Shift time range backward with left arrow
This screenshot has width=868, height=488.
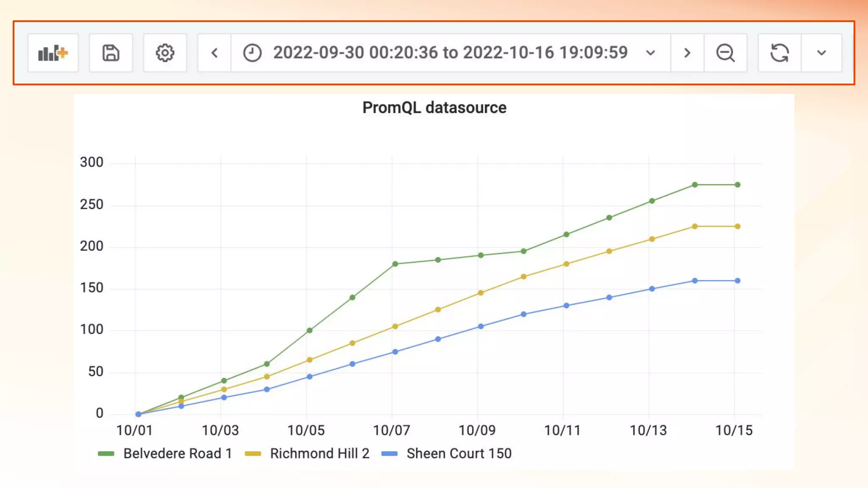pos(214,53)
